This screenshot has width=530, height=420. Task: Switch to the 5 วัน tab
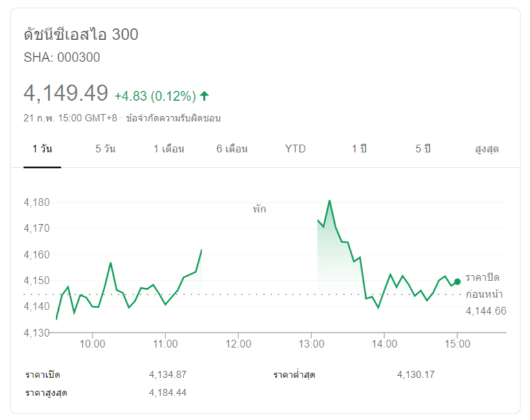tap(105, 149)
